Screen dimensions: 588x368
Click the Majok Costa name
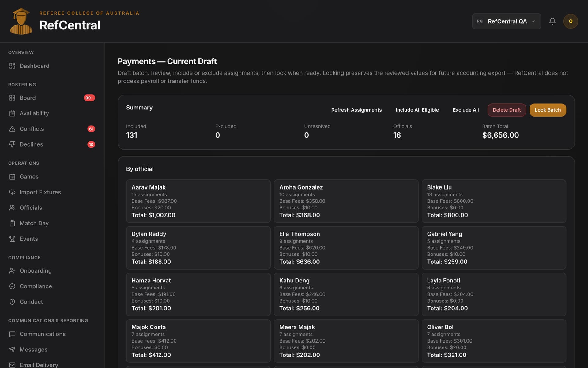[x=149, y=327]
